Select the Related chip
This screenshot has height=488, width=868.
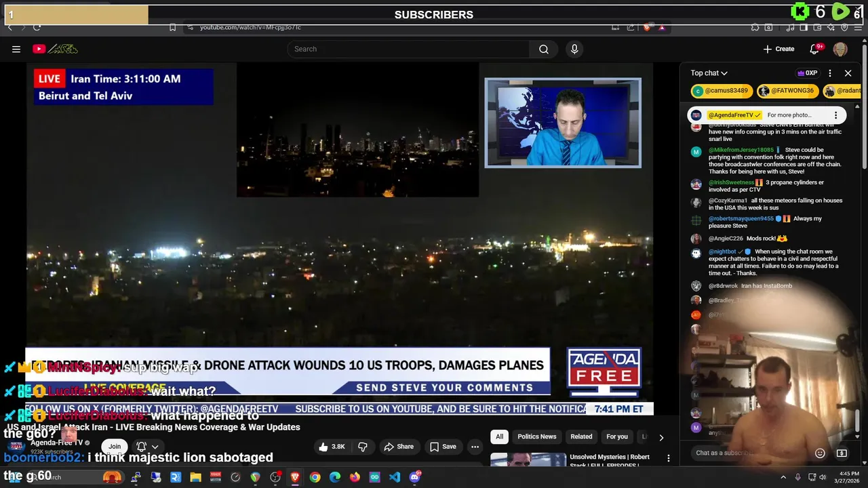point(581,436)
